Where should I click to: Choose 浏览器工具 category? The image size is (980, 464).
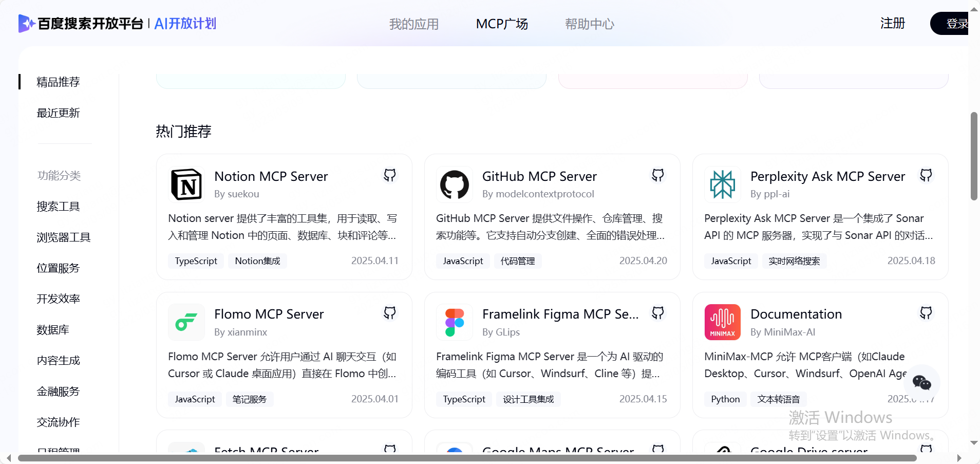tap(64, 237)
